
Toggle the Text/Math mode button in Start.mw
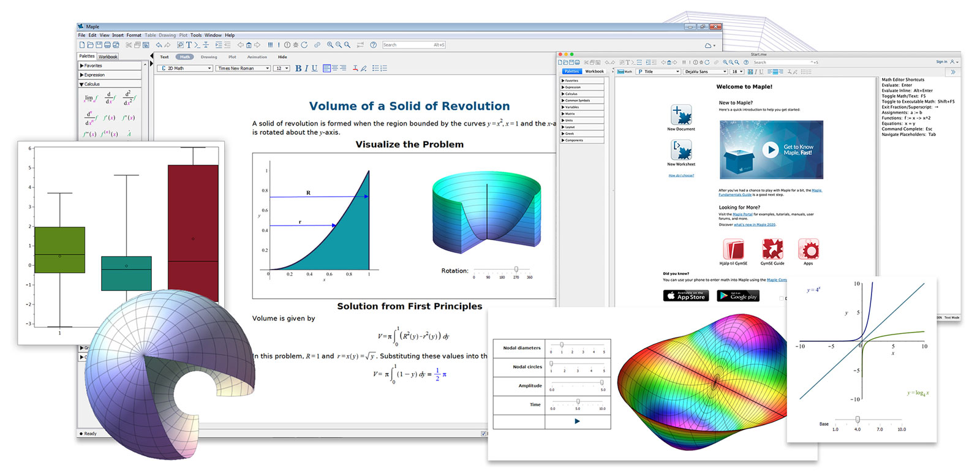click(624, 72)
